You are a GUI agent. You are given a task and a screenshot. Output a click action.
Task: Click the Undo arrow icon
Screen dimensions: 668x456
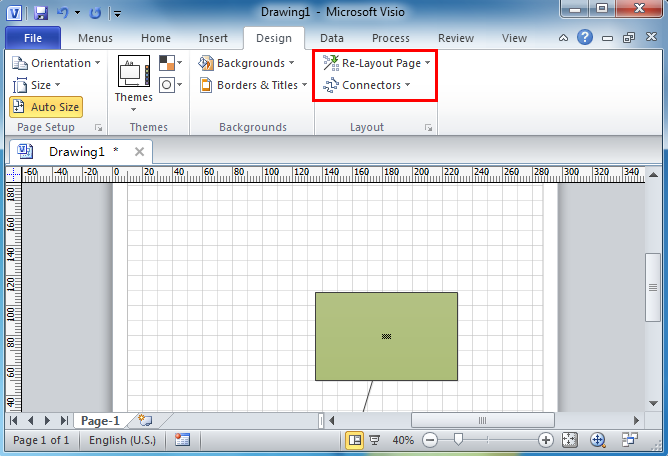pyautogui.click(x=63, y=13)
